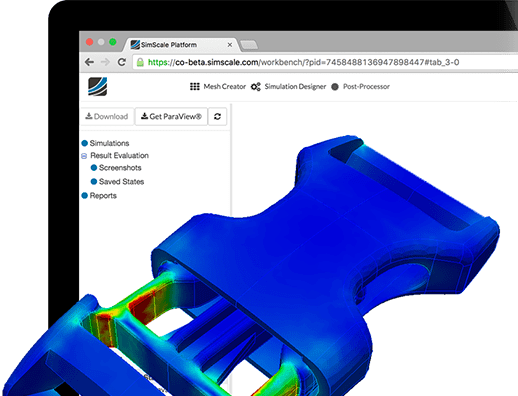Open the Simulation Designer section
The image size is (518, 396).
coord(289,87)
